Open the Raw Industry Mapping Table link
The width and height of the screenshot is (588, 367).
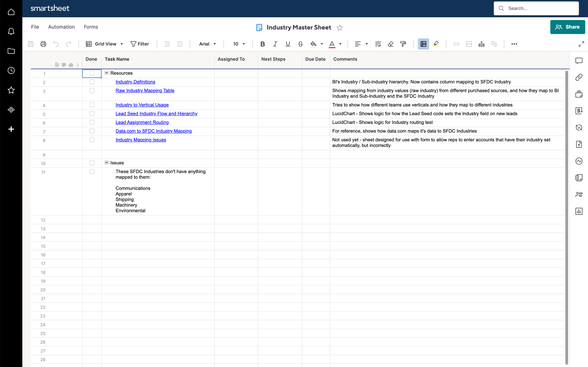click(x=145, y=91)
